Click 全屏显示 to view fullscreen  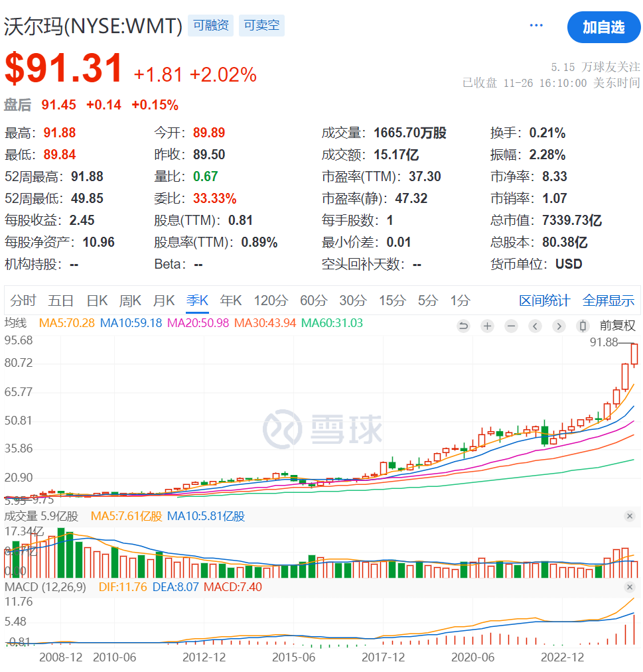click(x=608, y=301)
